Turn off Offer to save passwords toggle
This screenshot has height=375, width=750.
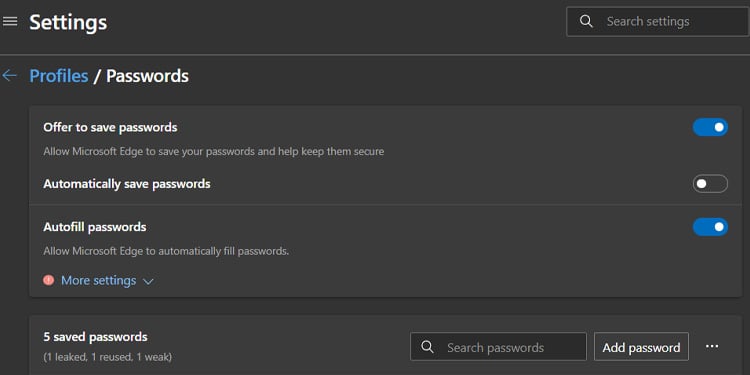[710, 127]
